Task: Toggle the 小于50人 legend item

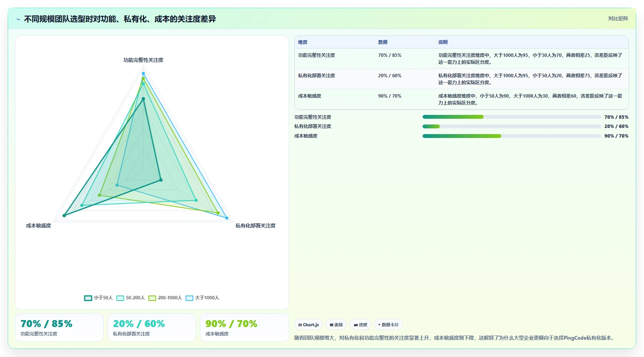Action: (x=98, y=298)
